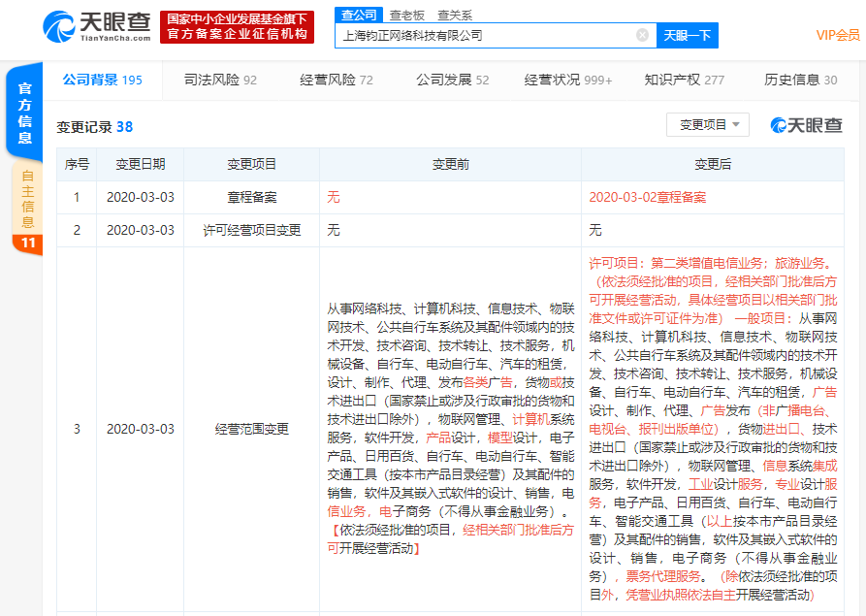Click the 变更后 column header
Image resolution: width=866 pixels, height=616 pixels.
pyautogui.click(x=713, y=164)
